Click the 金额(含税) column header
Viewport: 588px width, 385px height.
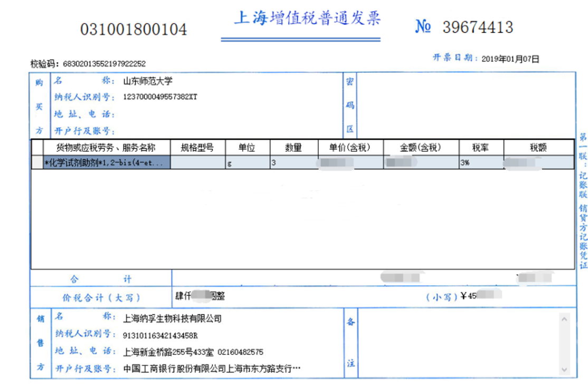(420, 148)
